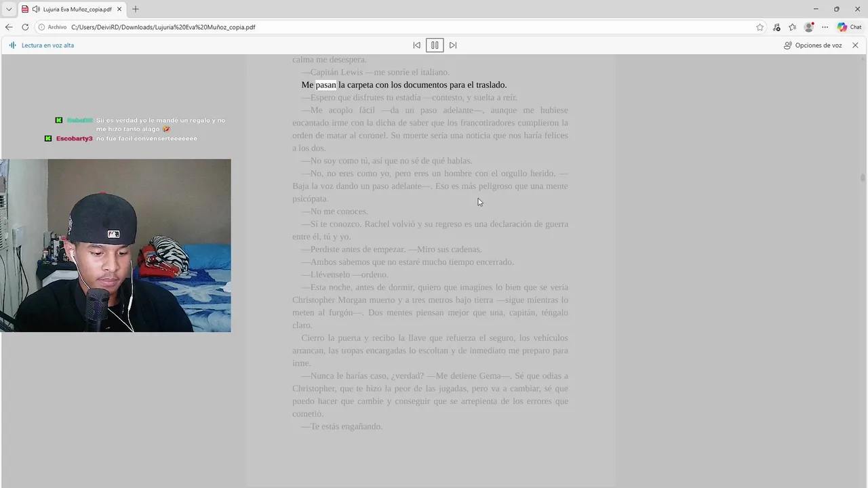Click the line "—Capitán Lewis —me sonríe el italiano."
Image resolution: width=868 pixels, height=488 pixels.
[375, 72]
